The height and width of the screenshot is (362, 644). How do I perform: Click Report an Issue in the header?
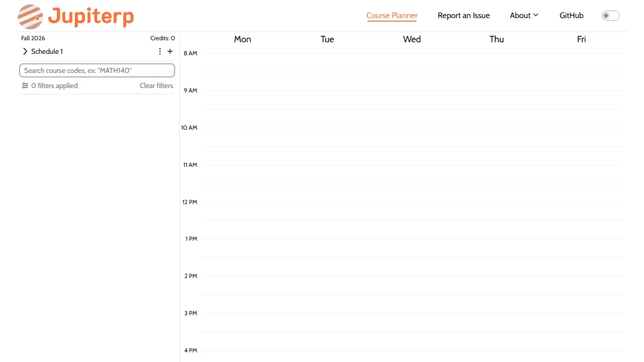(x=463, y=15)
